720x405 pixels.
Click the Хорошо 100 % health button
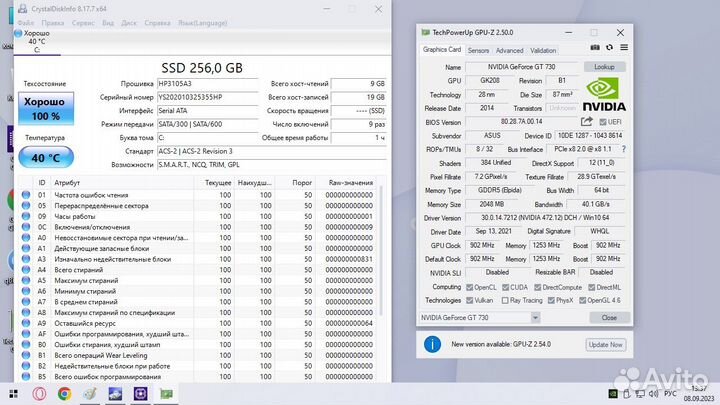[46, 108]
